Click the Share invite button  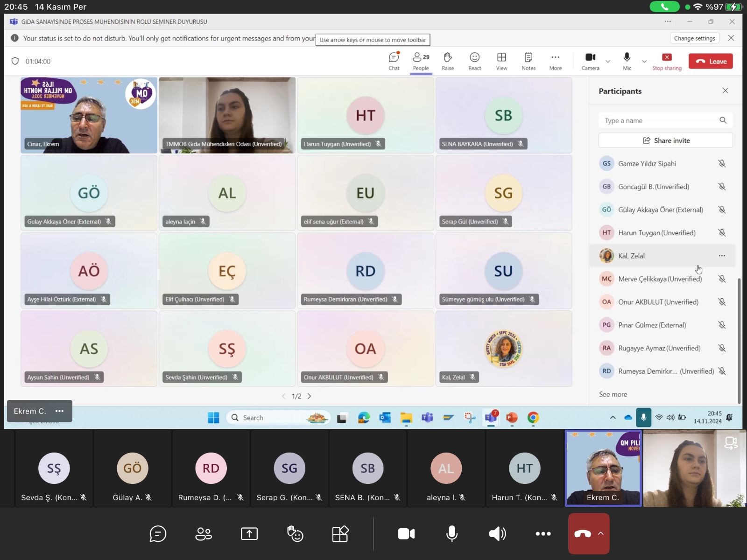click(665, 140)
